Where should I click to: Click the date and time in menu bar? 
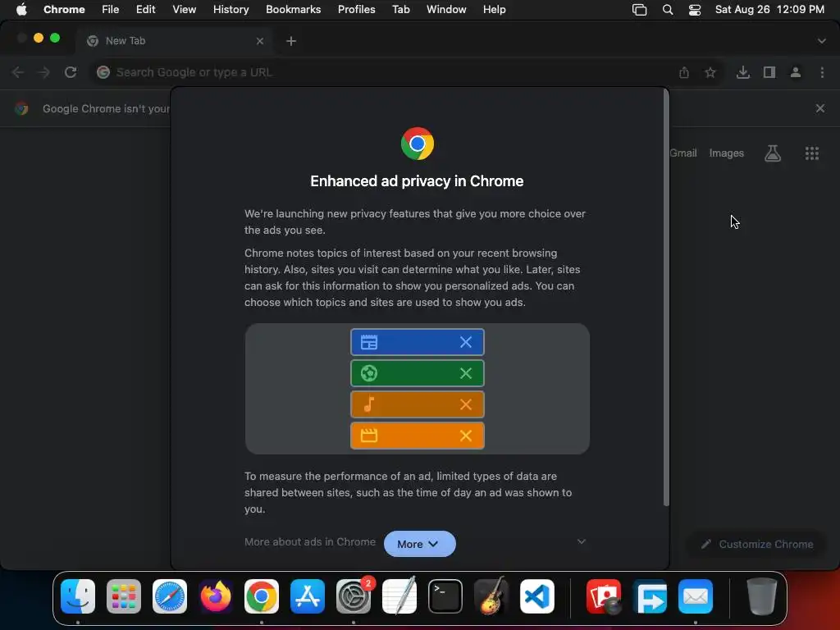click(769, 9)
